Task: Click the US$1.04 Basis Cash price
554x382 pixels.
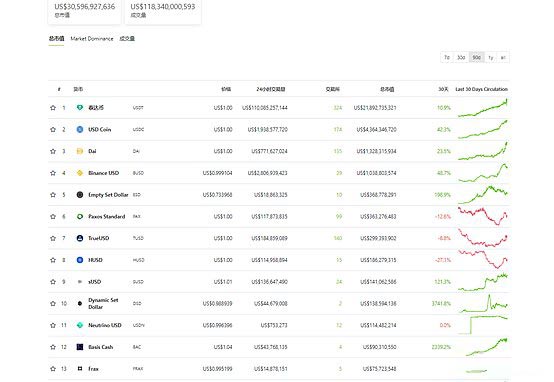Action: (x=223, y=347)
